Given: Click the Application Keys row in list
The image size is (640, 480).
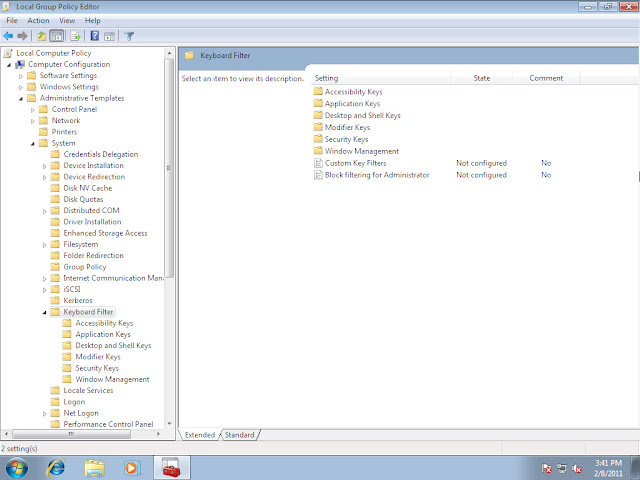Looking at the screenshot, I should click(347, 104).
